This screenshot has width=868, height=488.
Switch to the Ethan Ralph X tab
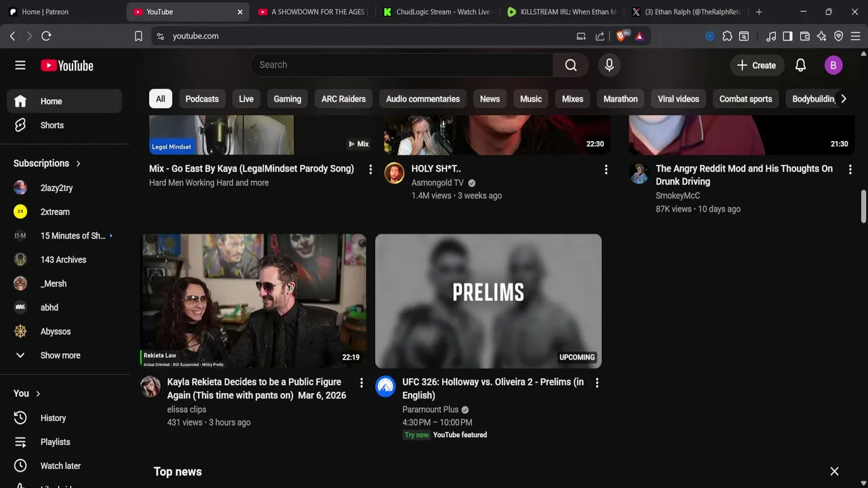[x=686, y=12]
